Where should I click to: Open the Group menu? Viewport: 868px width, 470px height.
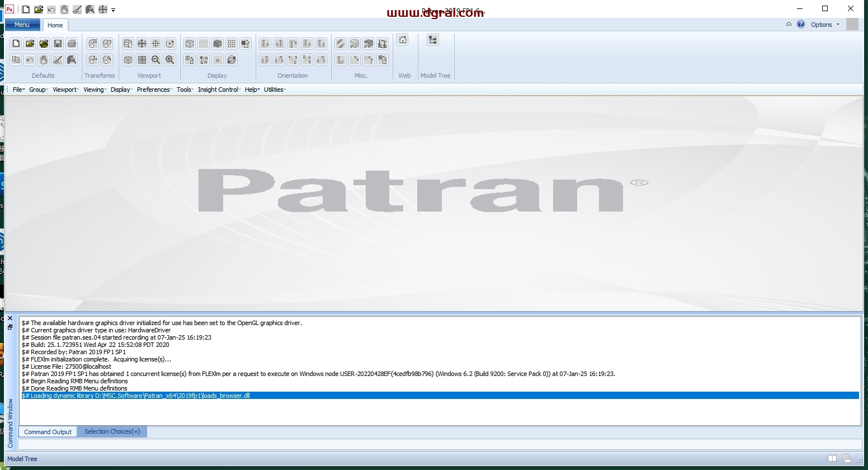pyautogui.click(x=39, y=90)
